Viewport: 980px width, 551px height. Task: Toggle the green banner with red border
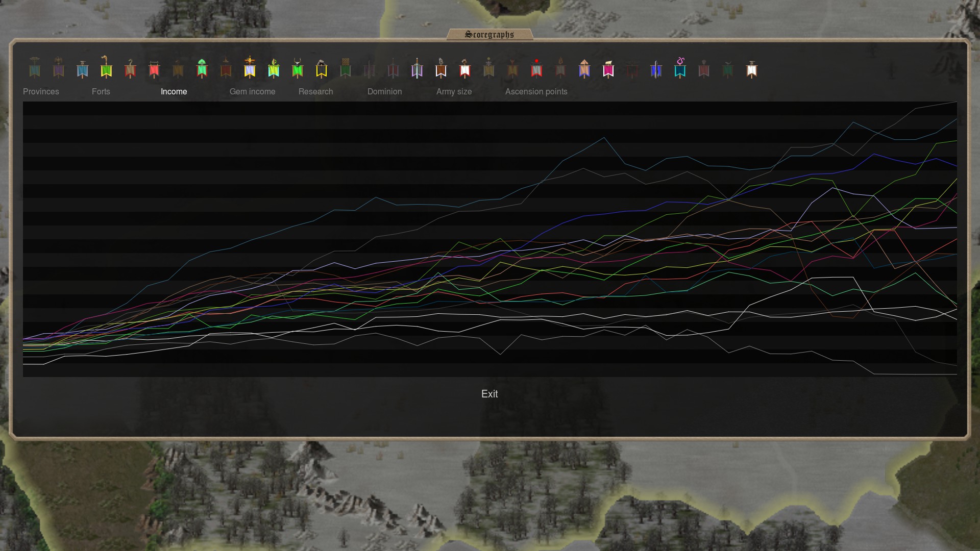(202, 68)
